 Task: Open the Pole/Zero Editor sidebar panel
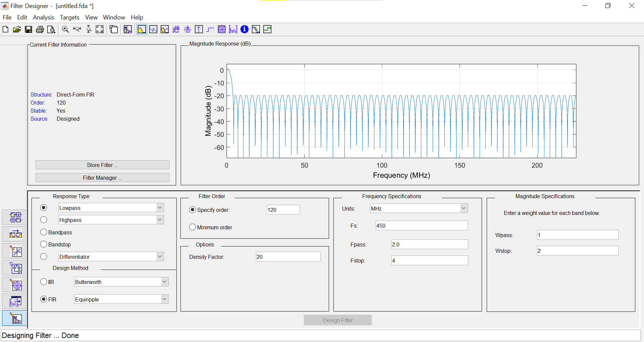pos(14,285)
